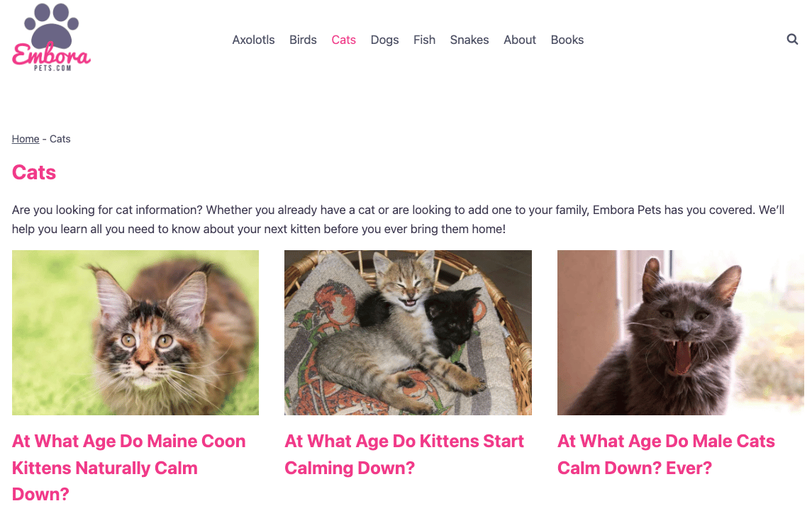Open the kittens in basket thumbnail
This screenshot has height=523, width=812.
408,332
